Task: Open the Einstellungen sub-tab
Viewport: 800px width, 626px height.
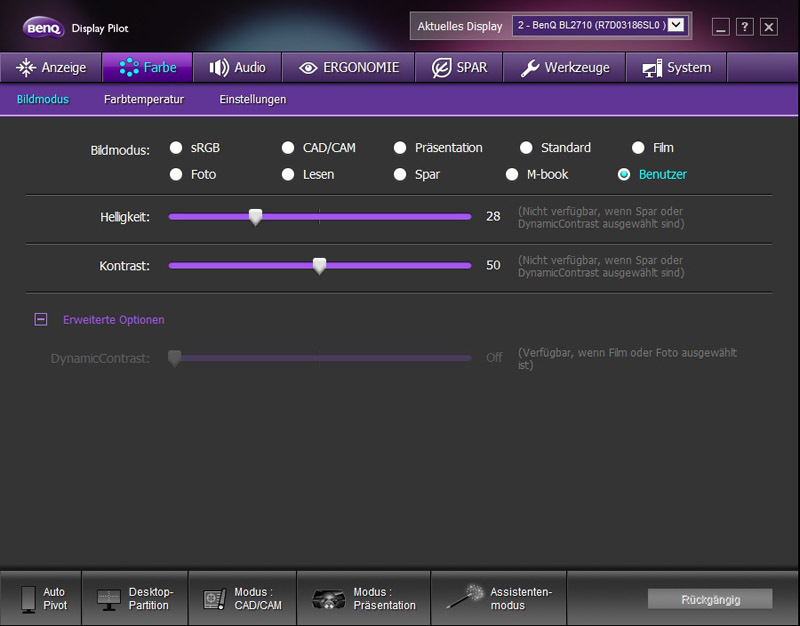Action: coord(253,99)
